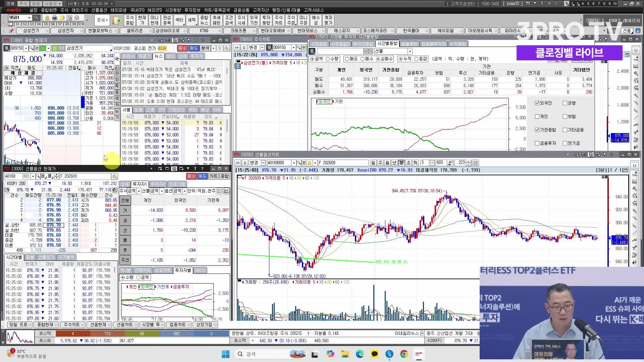Image resolution: width=644 pixels, height=362 pixels.
Task: Click the magnifier icon in 선물옵션차트 toolbar
Action: pyautogui.click(x=299, y=163)
